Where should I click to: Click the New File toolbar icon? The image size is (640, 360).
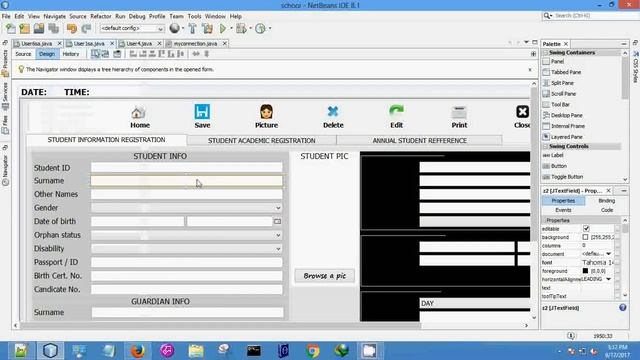[11, 29]
